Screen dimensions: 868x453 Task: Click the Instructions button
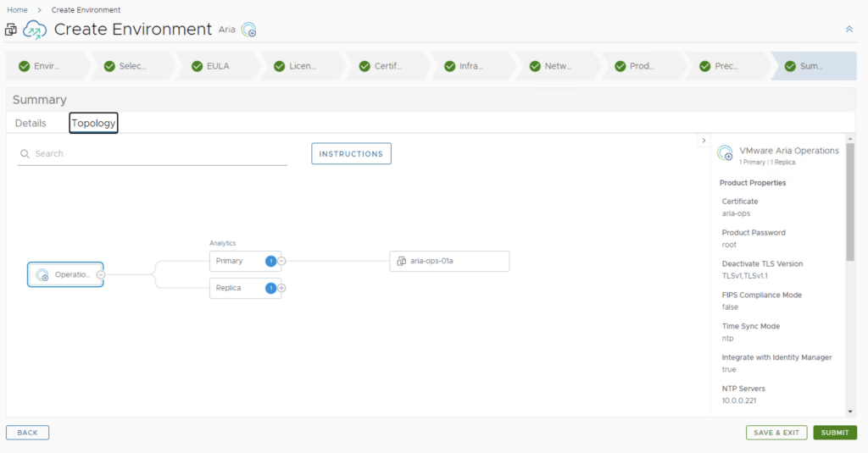[x=351, y=154]
